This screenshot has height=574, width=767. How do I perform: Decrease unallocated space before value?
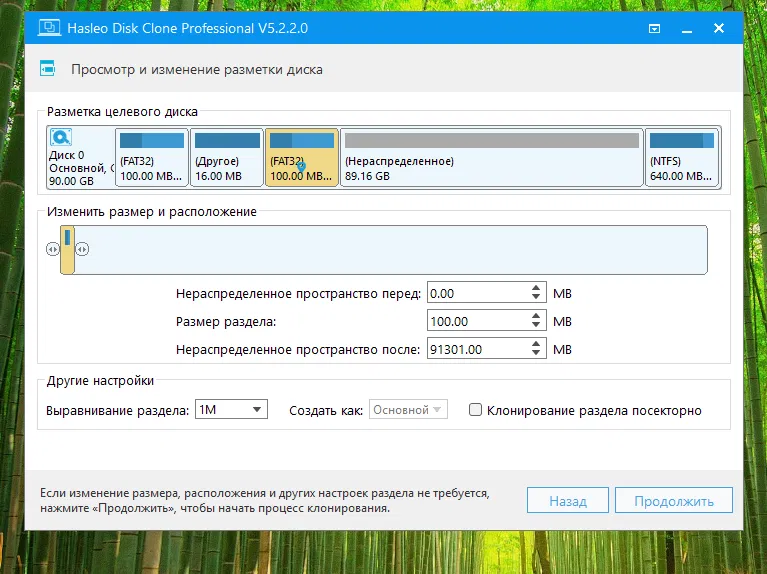pos(536,297)
